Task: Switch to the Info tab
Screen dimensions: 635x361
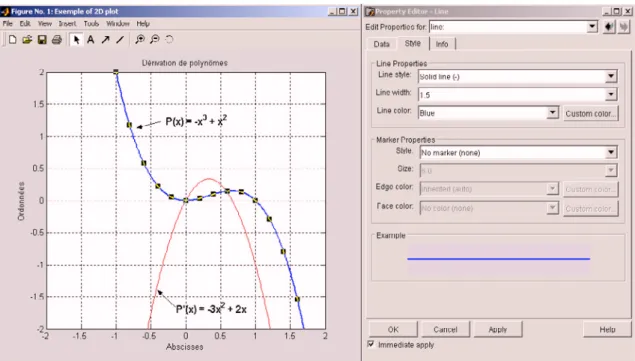Action: click(442, 44)
